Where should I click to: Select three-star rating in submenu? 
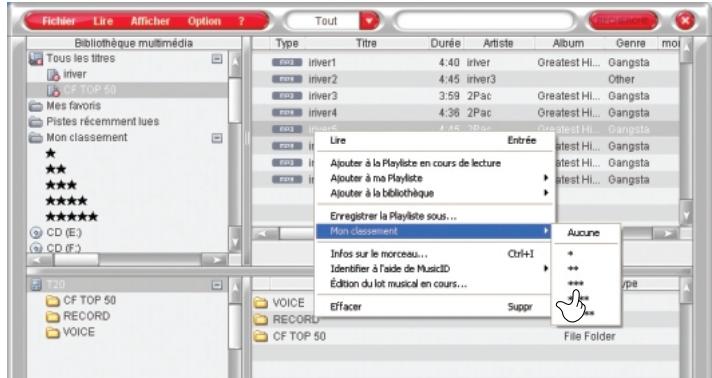[x=585, y=284]
